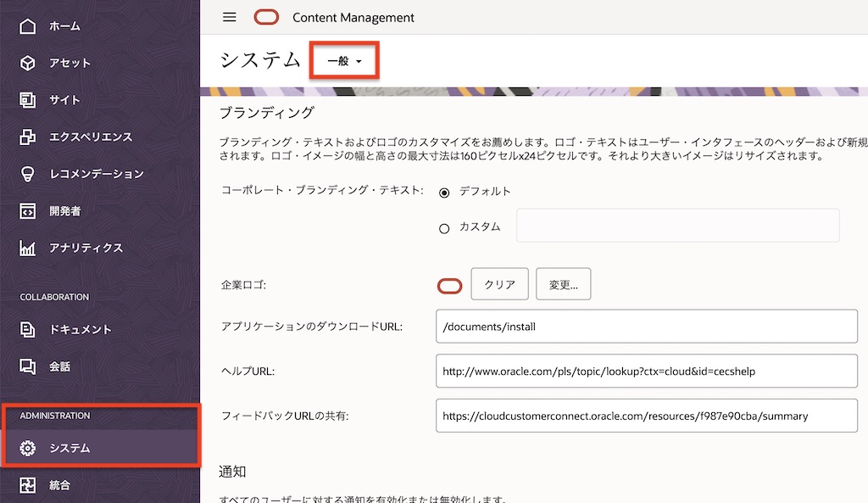
Task: Click 変更 to change the company logo
Action: point(563,284)
